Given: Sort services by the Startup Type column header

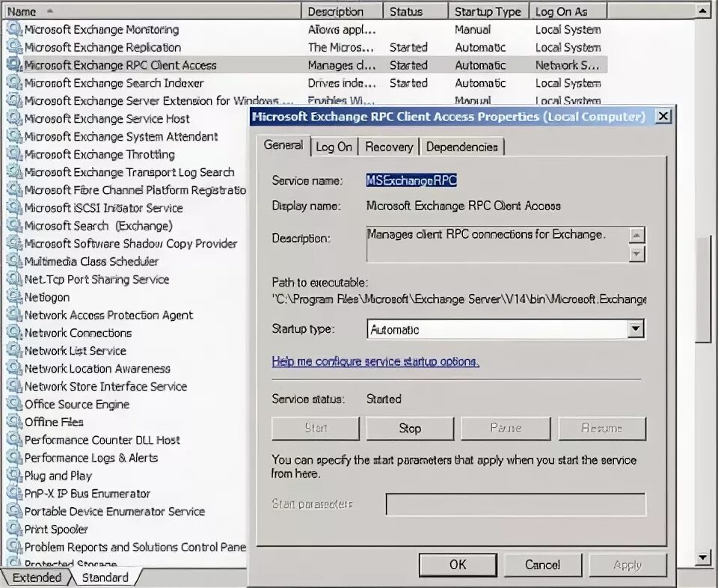Looking at the screenshot, I should 488,11.
